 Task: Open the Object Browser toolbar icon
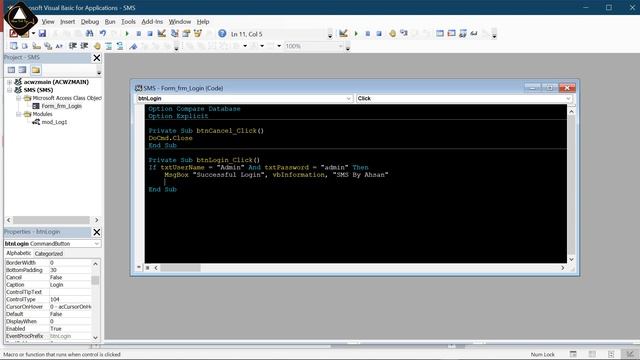coord(198,33)
